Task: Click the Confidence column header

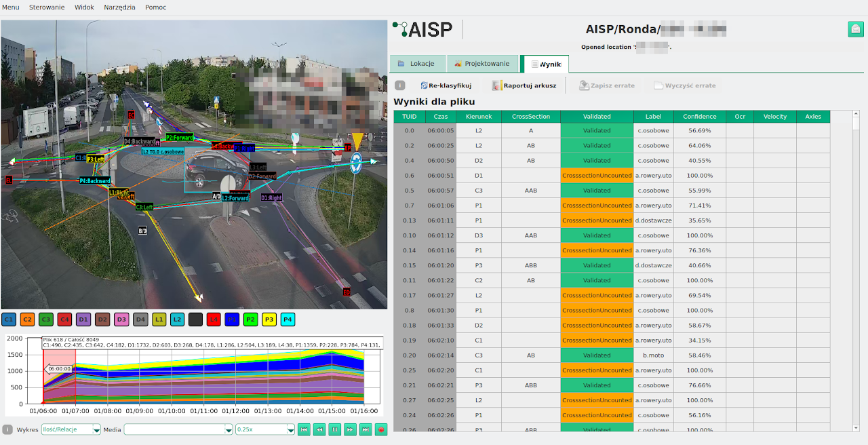Action: coord(699,117)
